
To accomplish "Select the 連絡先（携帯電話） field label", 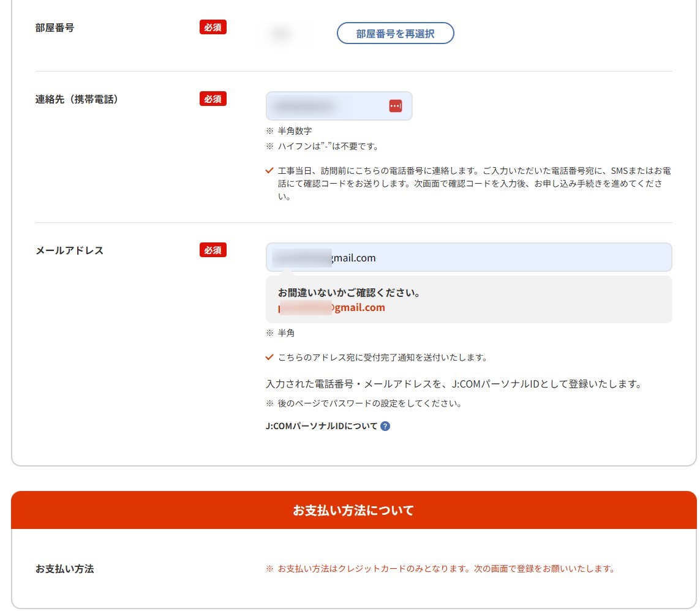I will [x=77, y=99].
